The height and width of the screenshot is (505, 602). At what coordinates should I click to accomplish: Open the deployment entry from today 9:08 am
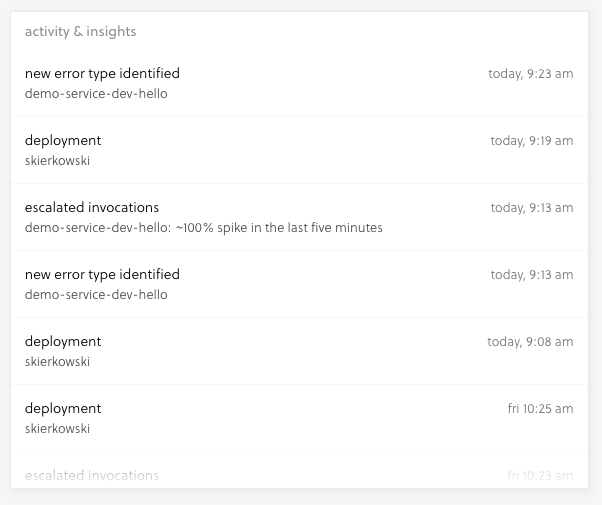63,341
